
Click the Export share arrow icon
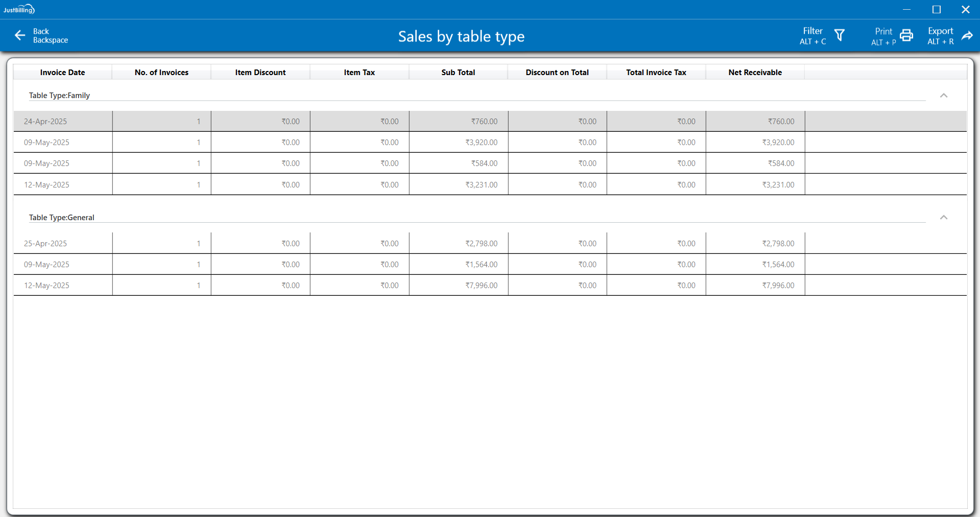tap(967, 35)
